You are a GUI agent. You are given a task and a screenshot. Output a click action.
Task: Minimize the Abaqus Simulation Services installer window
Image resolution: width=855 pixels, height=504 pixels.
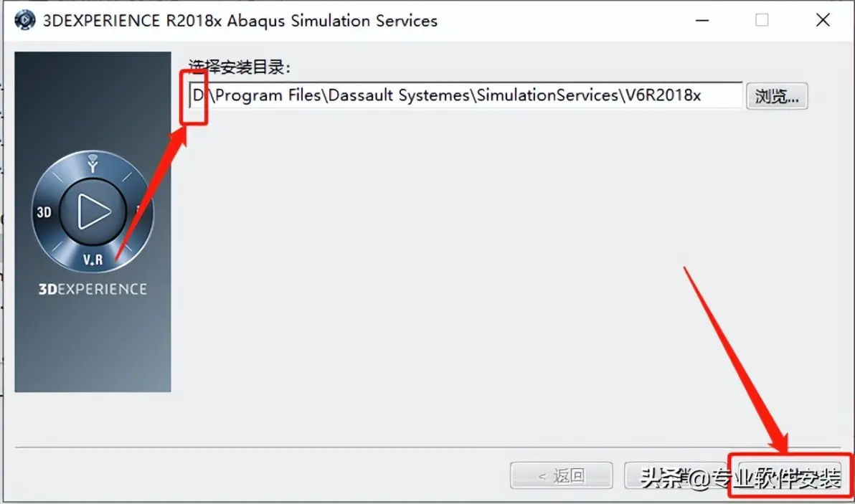702,21
